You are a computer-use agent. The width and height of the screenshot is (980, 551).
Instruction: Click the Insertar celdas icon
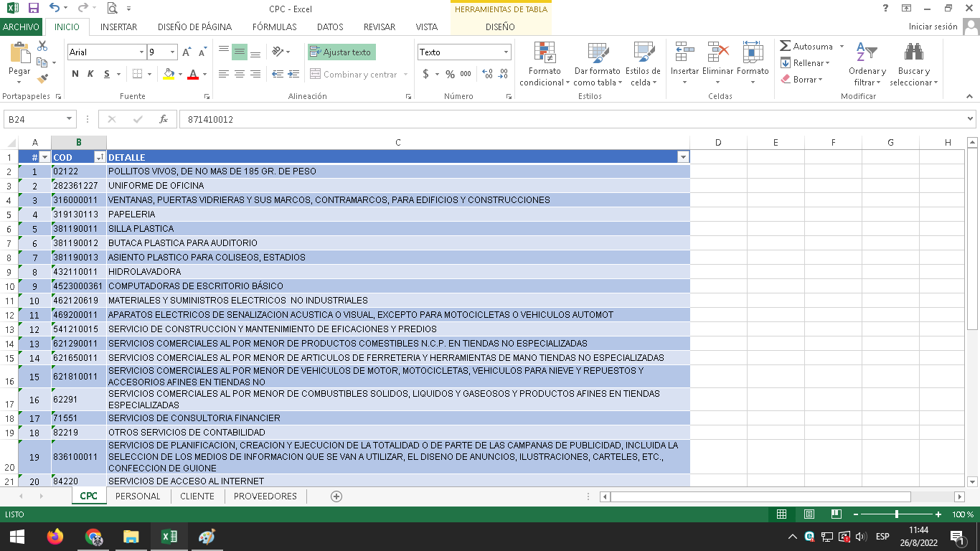(684, 53)
